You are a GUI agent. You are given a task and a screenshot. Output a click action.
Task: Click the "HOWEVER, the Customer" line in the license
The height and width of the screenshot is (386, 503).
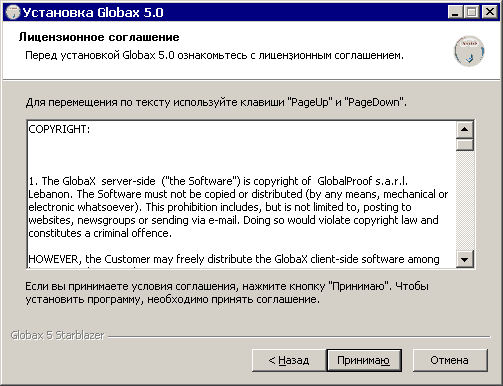234,259
